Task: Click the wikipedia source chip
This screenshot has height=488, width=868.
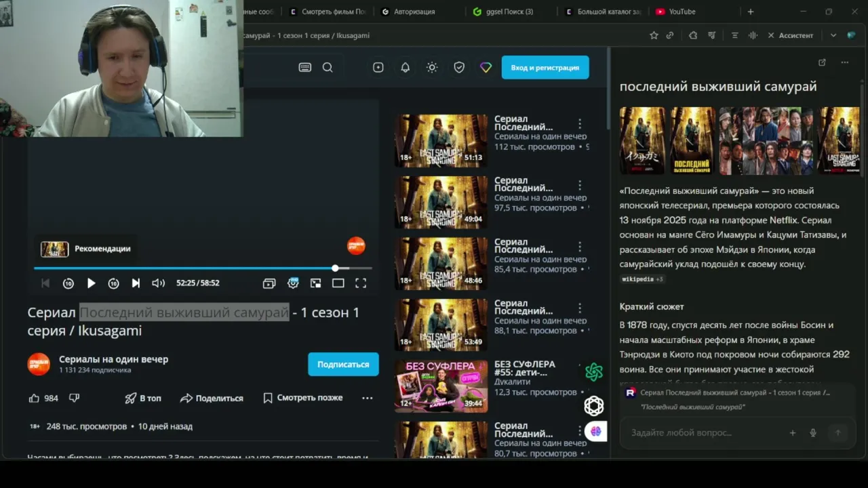Action: (642, 279)
